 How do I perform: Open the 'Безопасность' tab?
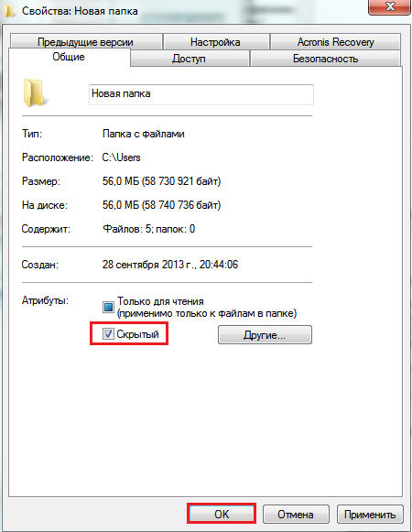coord(325,58)
